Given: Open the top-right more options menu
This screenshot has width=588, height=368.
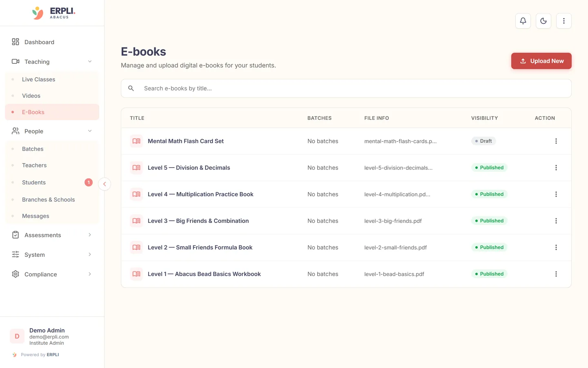Looking at the screenshot, I should click(x=564, y=21).
